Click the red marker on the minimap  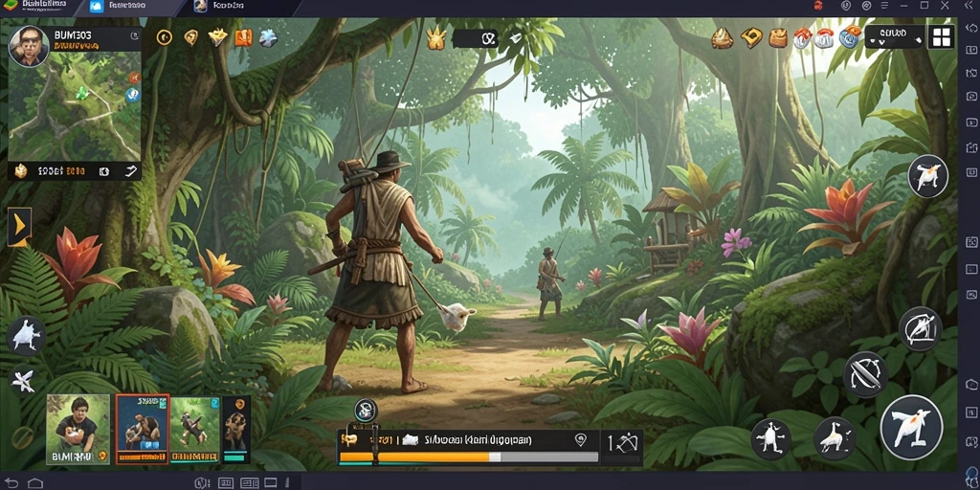(x=134, y=78)
